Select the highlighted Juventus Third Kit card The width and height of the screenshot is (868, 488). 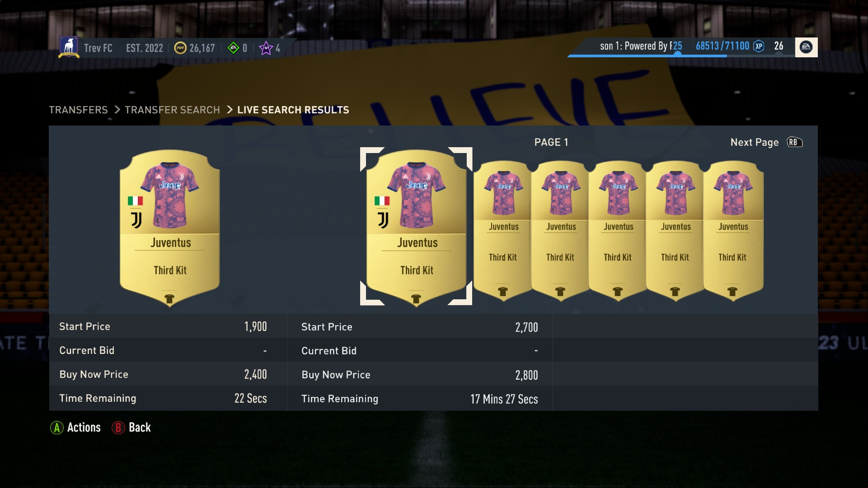416,227
